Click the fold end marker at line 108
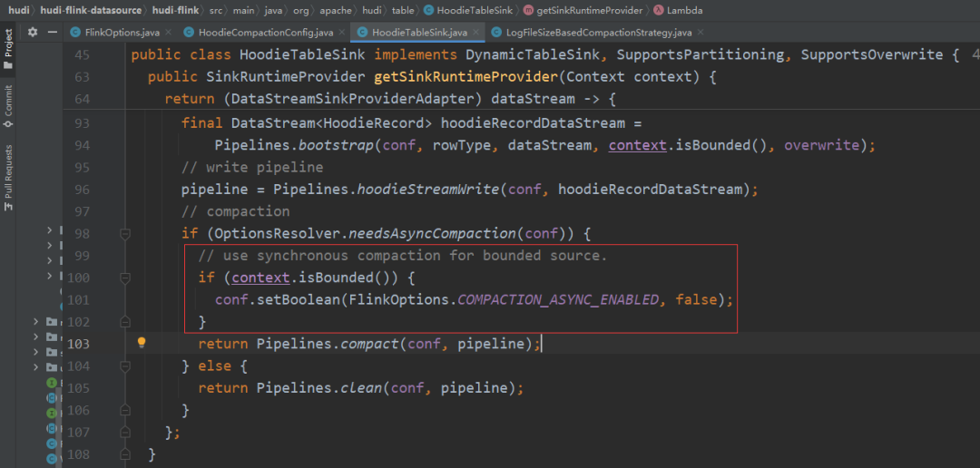Viewport: 980px width, 468px height. click(125, 453)
